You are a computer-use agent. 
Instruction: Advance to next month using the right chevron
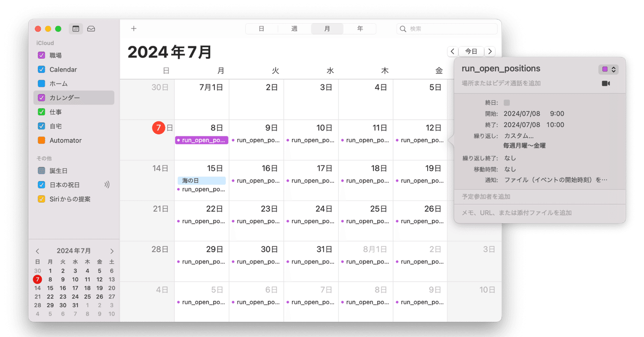pos(490,51)
